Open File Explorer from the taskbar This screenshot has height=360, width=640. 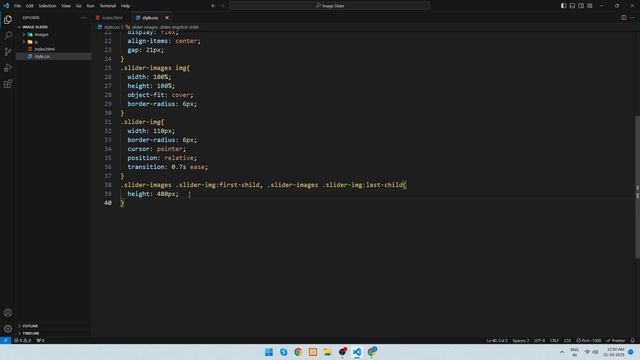click(x=327, y=352)
